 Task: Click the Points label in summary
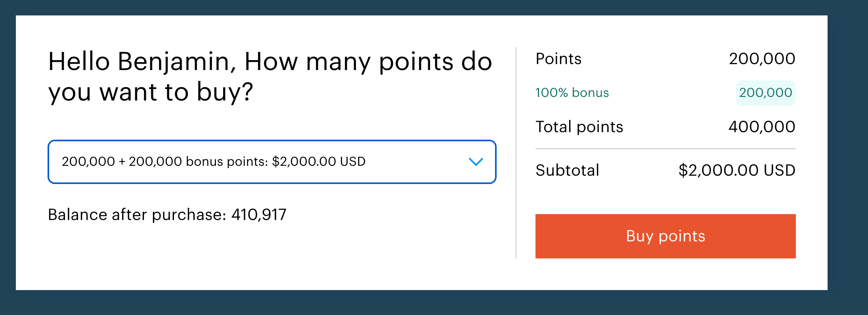pos(558,59)
